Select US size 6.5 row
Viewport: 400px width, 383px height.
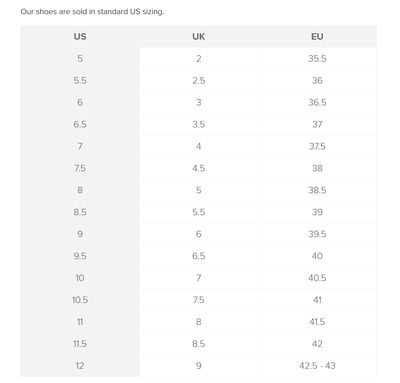click(199, 124)
